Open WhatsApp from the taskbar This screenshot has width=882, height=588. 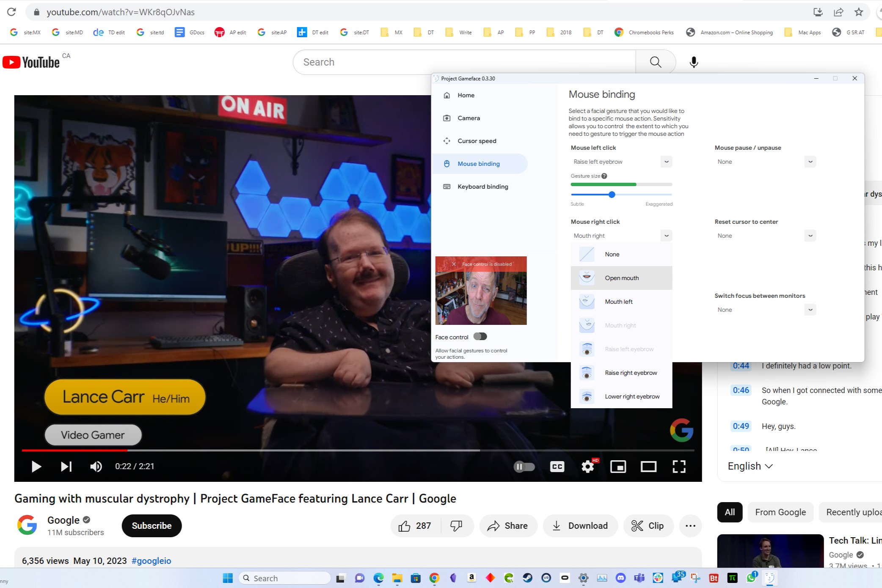click(x=752, y=578)
